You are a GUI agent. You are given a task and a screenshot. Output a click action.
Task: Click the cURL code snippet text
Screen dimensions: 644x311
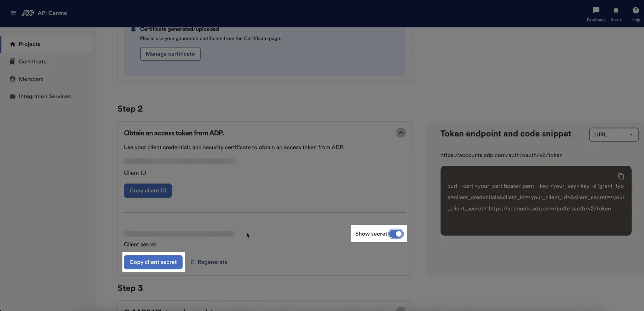click(536, 197)
